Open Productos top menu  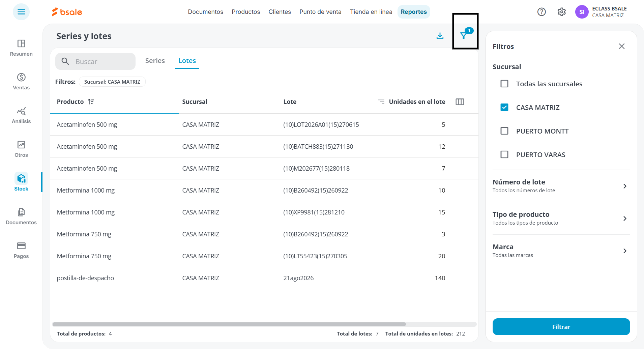(246, 12)
